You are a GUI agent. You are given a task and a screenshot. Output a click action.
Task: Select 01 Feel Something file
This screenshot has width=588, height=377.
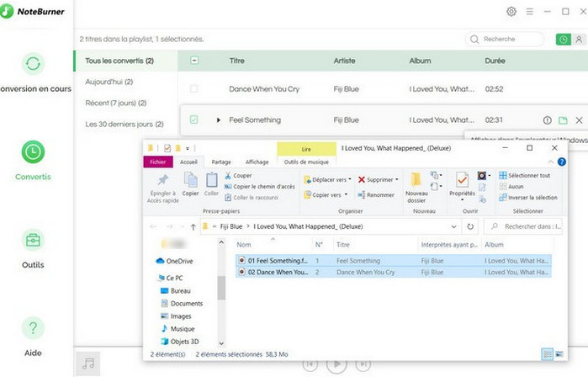[394, 260]
